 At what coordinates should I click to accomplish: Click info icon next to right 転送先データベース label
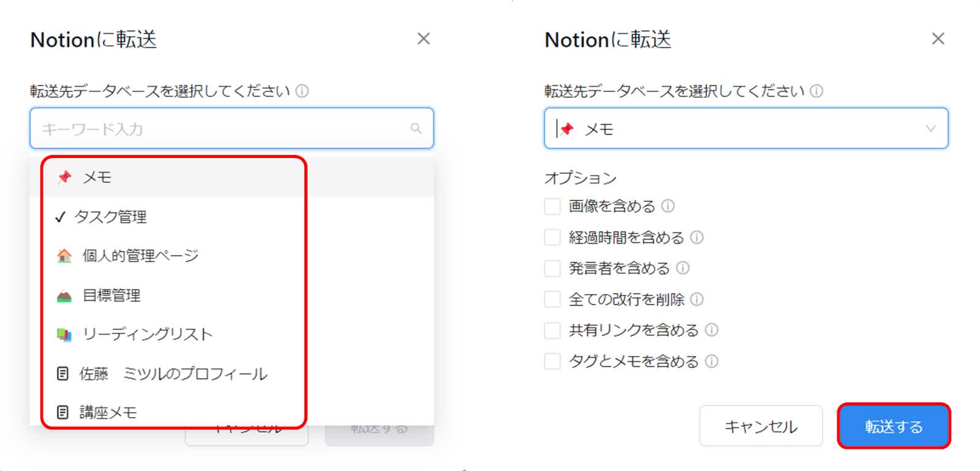[816, 91]
